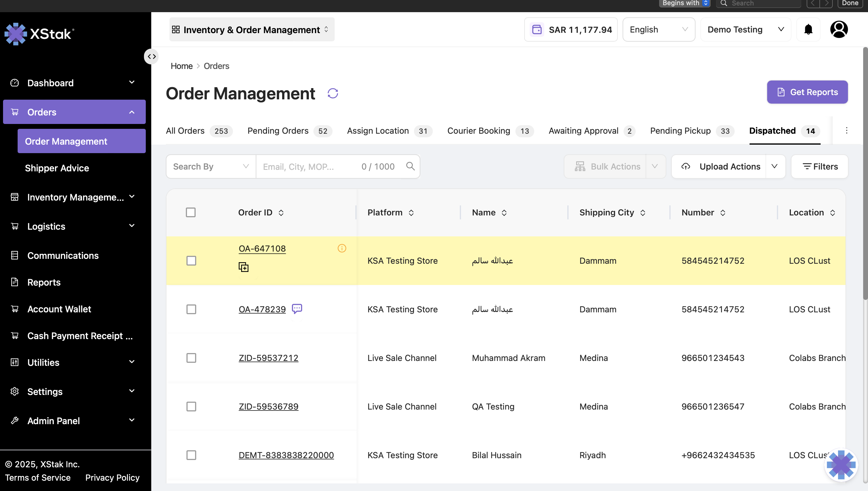Open order link ZID-59536789
This screenshot has width=868, height=491.
click(268, 406)
